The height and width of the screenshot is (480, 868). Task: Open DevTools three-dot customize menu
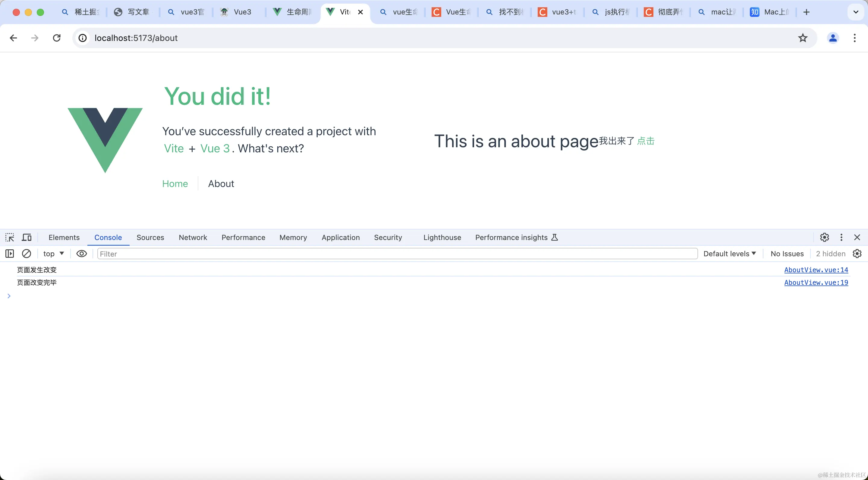(x=841, y=237)
